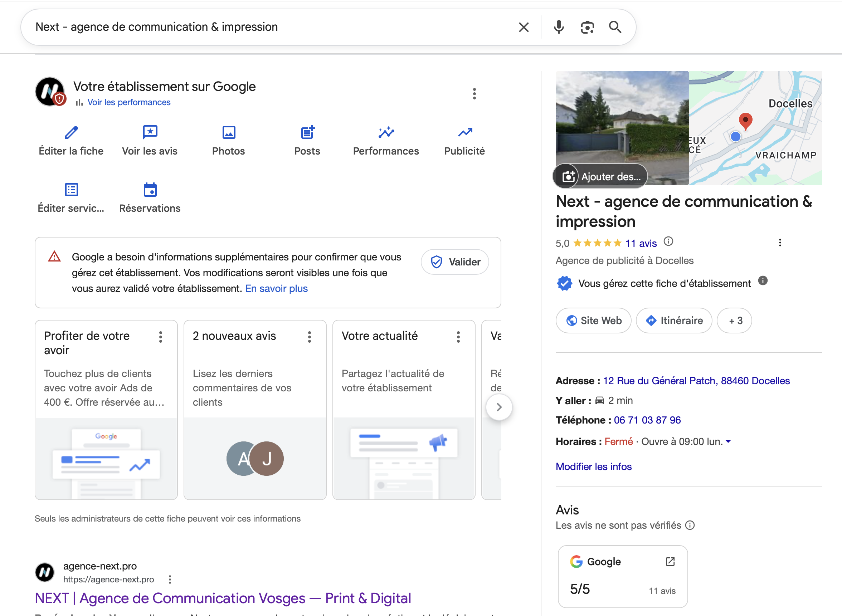Click reviewer avatar J
This screenshot has height=616, width=842.
(267, 458)
